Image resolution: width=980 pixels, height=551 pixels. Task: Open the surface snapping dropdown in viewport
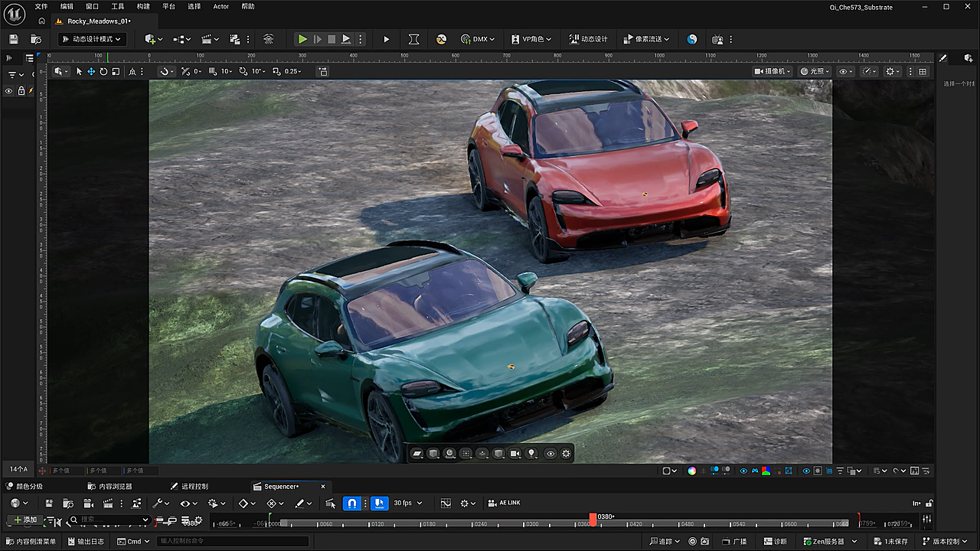click(x=167, y=71)
